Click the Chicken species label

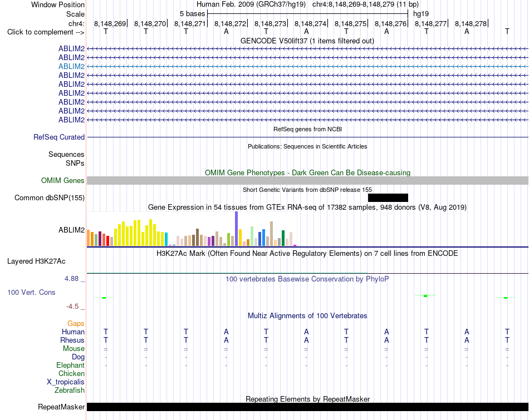71,373
